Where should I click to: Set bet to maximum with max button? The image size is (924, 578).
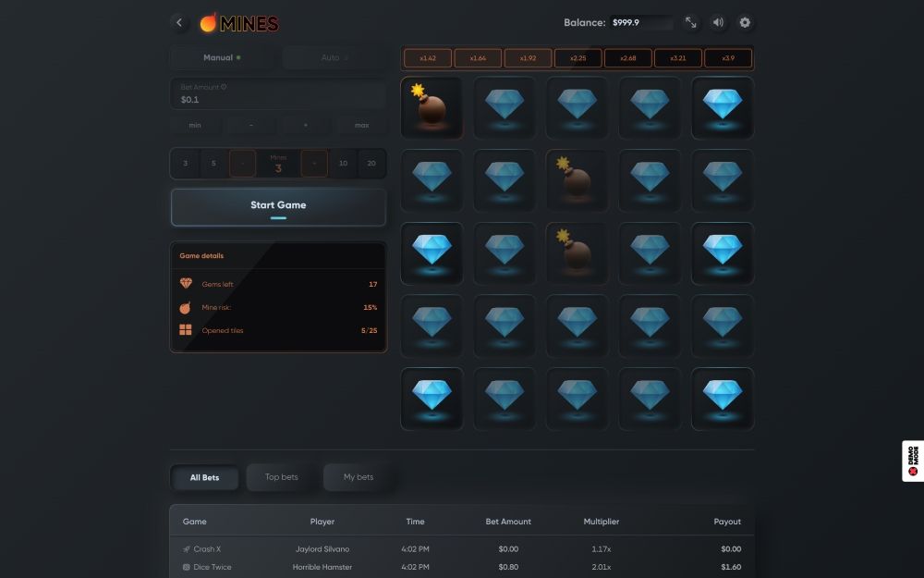[x=362, y=125]
